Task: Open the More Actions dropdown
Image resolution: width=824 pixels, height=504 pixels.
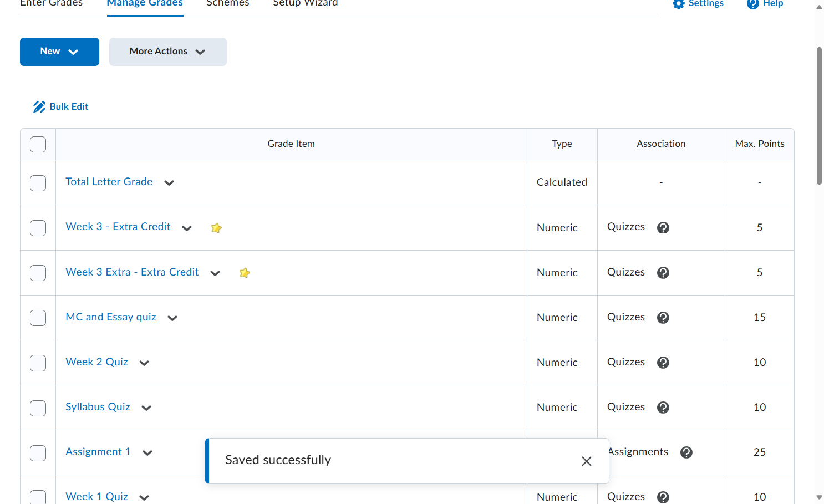Action: click(x=168, y=52)
